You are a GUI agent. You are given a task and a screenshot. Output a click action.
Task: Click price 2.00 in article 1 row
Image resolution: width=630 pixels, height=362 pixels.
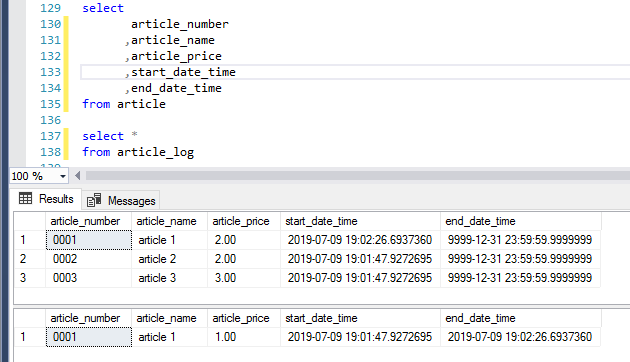coord(243,240)
